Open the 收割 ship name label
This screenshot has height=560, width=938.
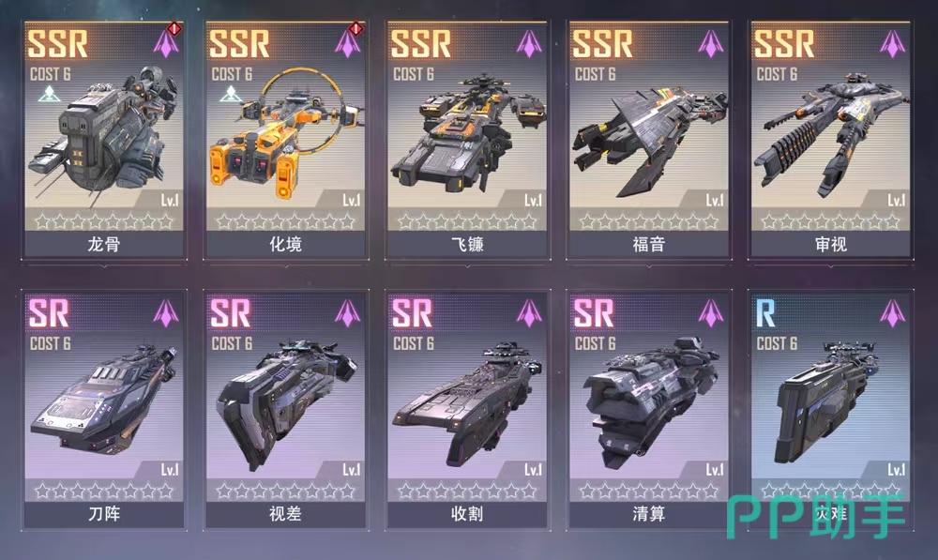(x=467, y=514)
